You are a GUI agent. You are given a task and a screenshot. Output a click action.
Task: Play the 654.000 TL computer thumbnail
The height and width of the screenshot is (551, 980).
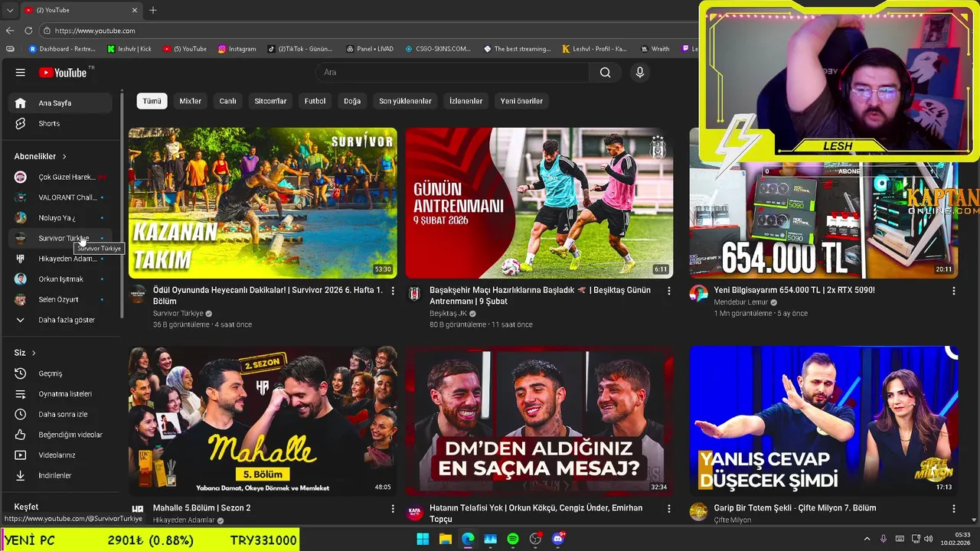(823, 220)
